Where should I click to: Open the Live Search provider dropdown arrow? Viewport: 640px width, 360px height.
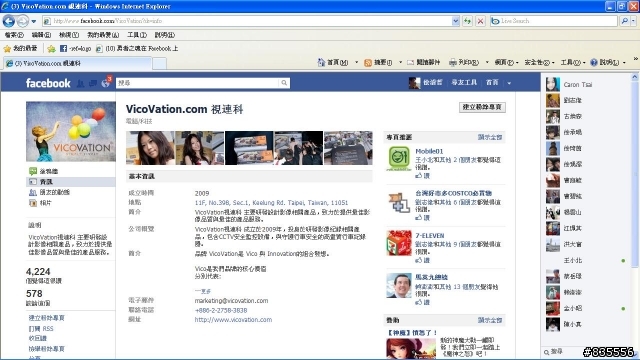coord(633,21)
